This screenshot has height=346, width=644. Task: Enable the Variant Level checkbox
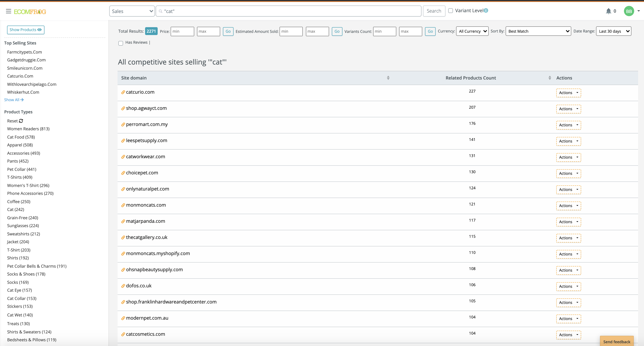(451, 10)
